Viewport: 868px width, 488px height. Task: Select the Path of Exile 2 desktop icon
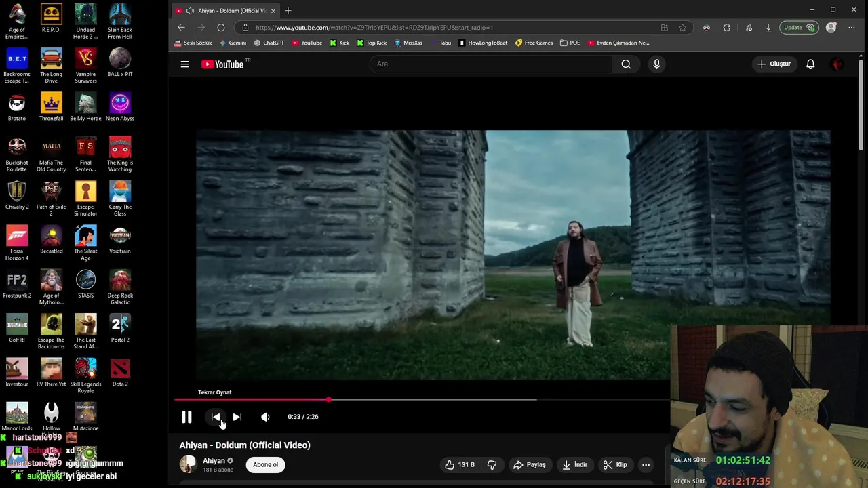point(51,199)
